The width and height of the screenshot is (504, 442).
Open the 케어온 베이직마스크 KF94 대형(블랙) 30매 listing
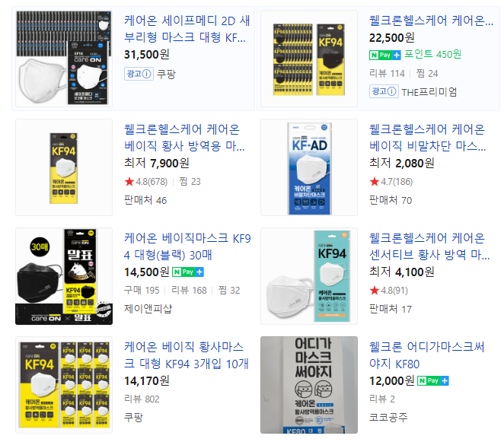[187, 246]
